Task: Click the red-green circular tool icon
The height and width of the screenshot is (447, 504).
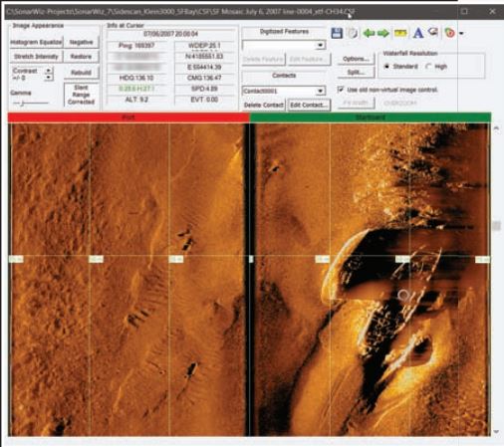Action: pos(449,33)
